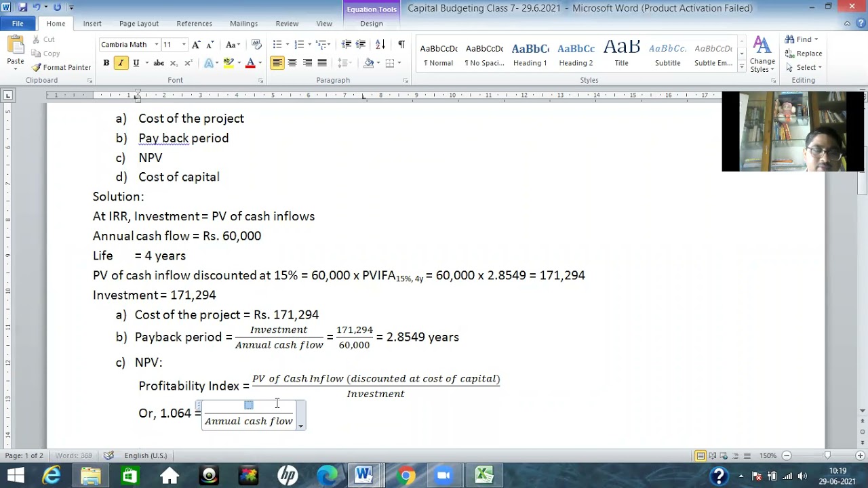Click the Decrease Indent icon
The image size is (868, 488).
click(347, 44)
